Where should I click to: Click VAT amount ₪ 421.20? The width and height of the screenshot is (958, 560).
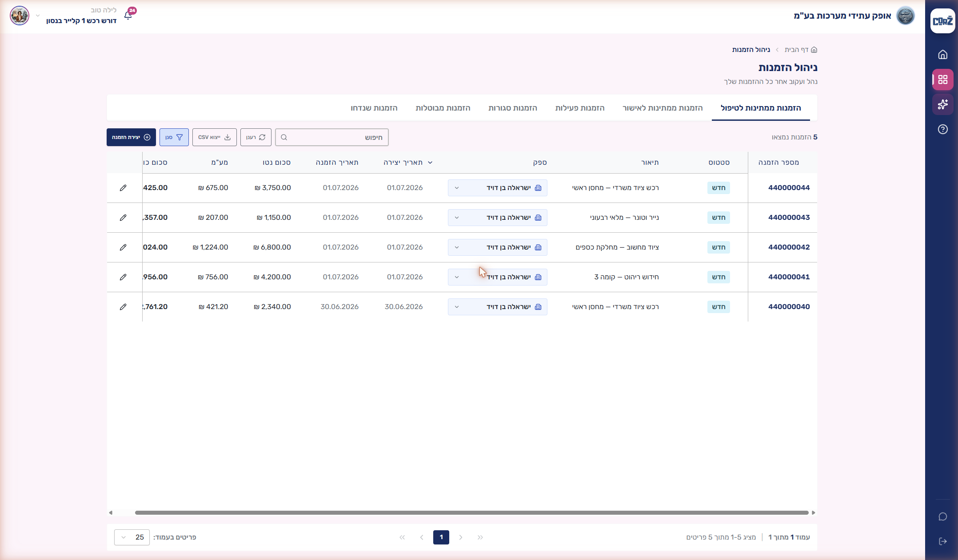click(x=214, y=307)
